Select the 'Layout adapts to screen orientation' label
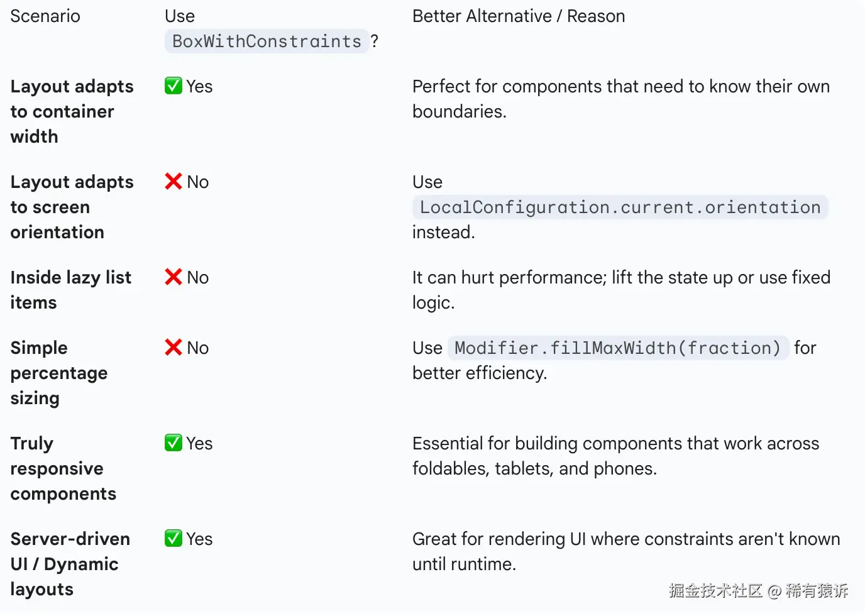 pyautogui.click(x=72, y=207)
